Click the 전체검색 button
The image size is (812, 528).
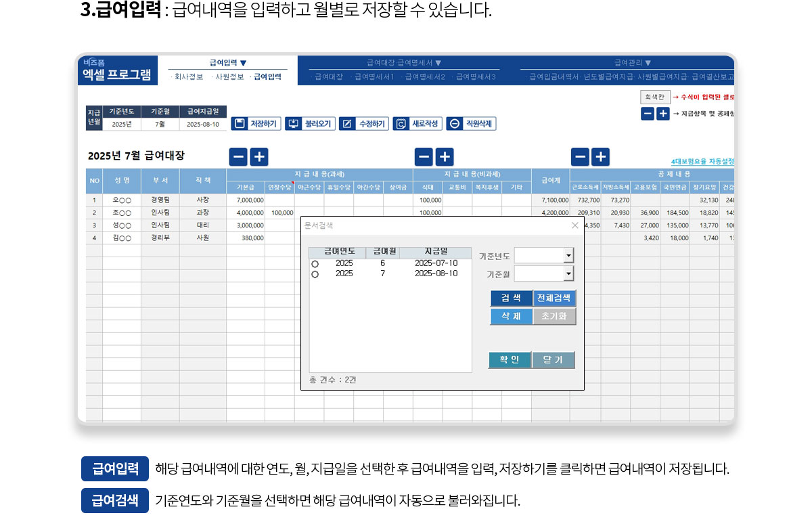554,298
